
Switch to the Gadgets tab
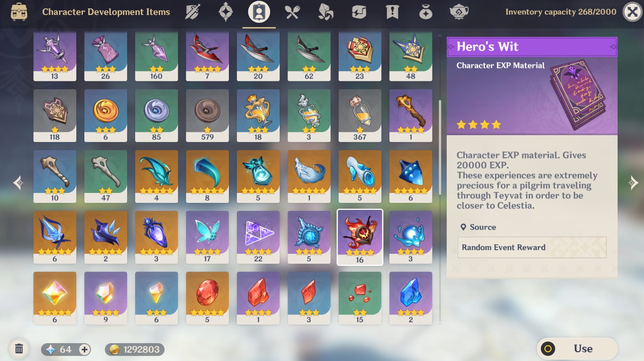[359, 12]
